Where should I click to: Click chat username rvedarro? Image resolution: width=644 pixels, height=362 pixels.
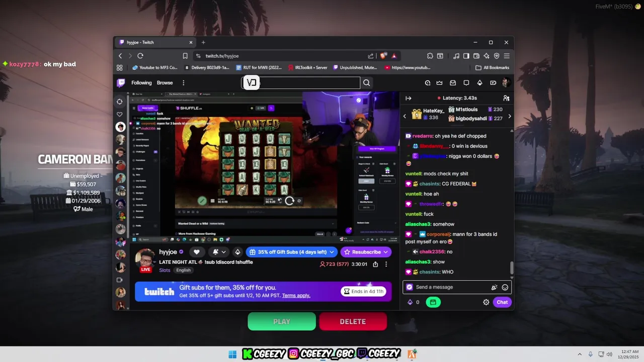(422, 136)
